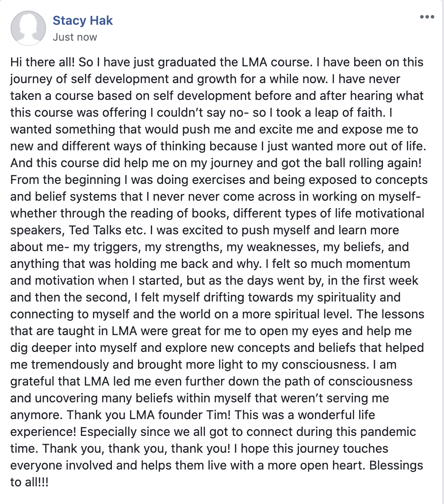Click the 'Just now' post timestamp

coord(75,37)
